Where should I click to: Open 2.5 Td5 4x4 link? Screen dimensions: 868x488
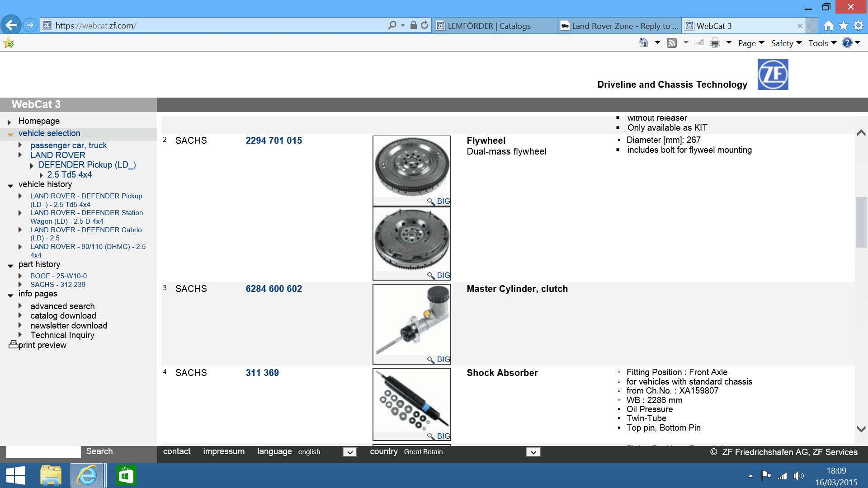click(x=69, y=175)
